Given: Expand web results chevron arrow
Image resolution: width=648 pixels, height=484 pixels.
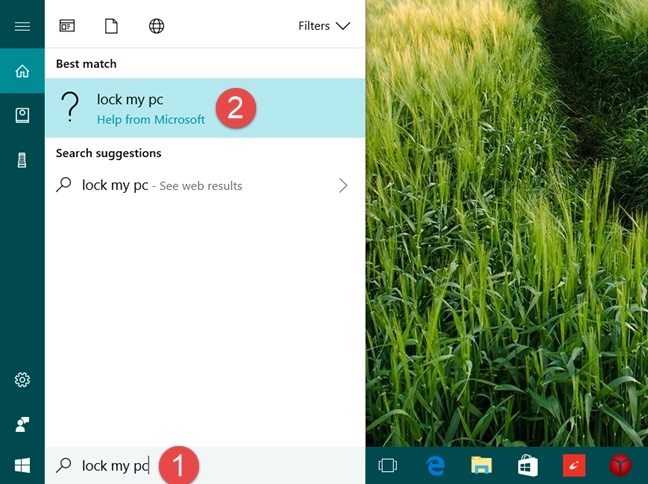Looking at the screenshot, I should coord(343,186).
